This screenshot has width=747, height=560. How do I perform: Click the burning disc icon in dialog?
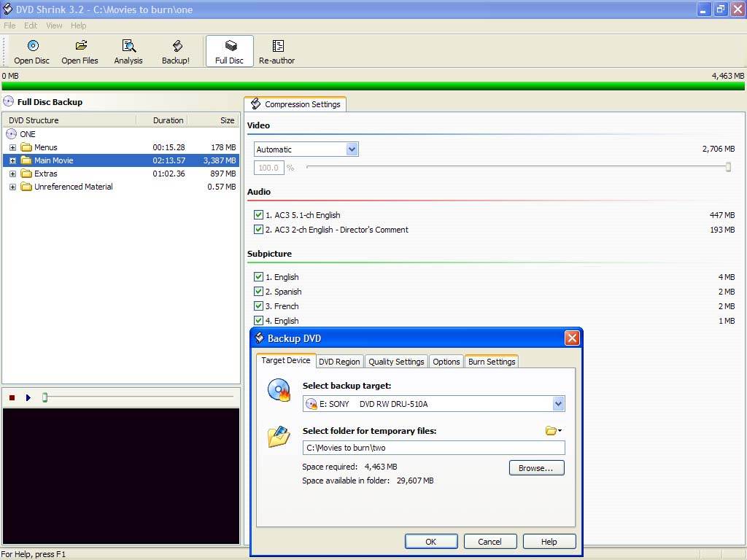[x=279, y=390]
